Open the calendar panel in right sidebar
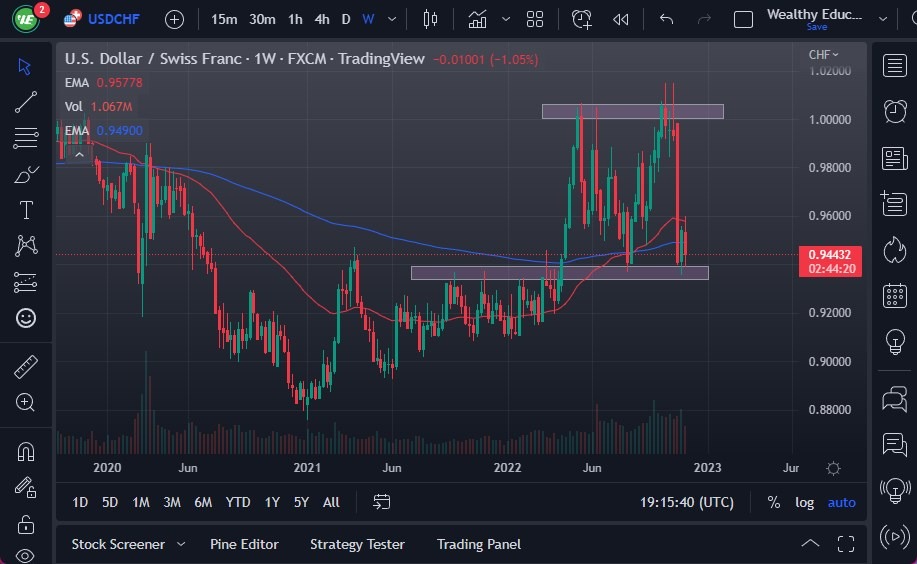Viewport: 917px width, 564px height. (x=894, y=296)
